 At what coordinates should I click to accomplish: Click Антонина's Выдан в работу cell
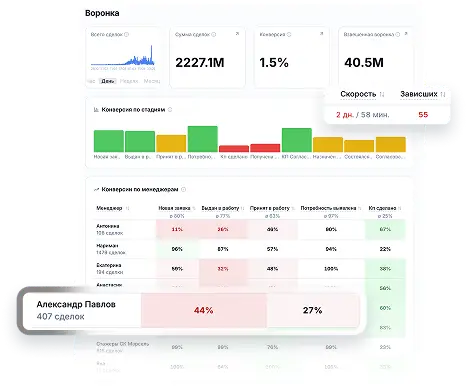(x=223, y=229)
